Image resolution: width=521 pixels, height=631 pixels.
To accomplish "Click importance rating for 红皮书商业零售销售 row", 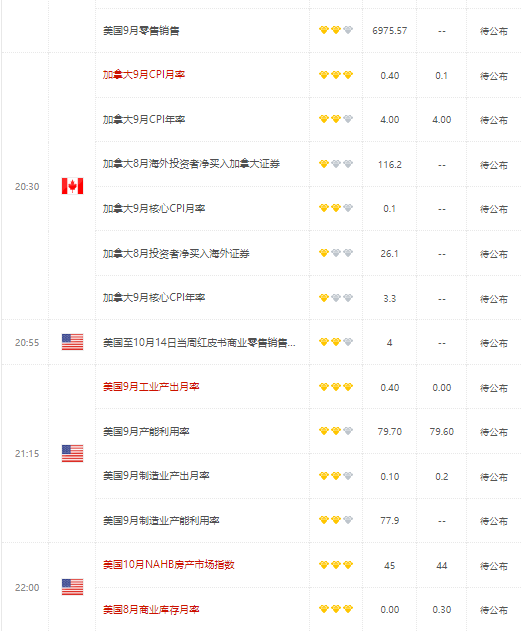I will (336, 342).
